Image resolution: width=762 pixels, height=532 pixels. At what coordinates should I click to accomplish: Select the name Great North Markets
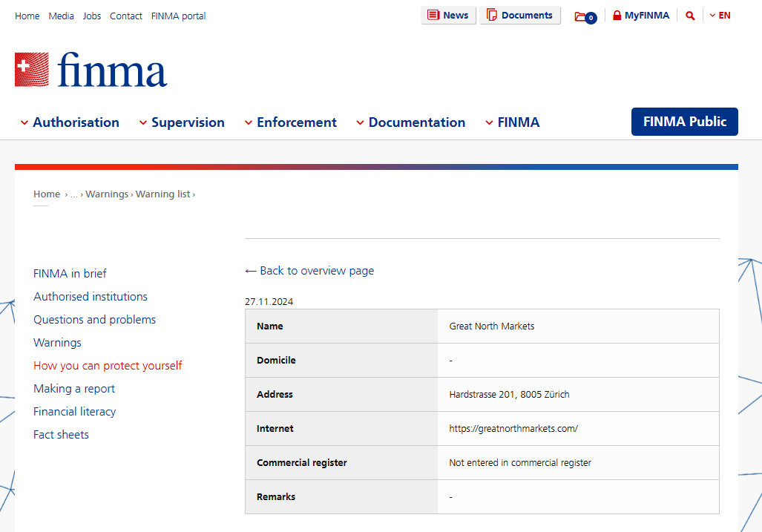click(x=492, y=326)
